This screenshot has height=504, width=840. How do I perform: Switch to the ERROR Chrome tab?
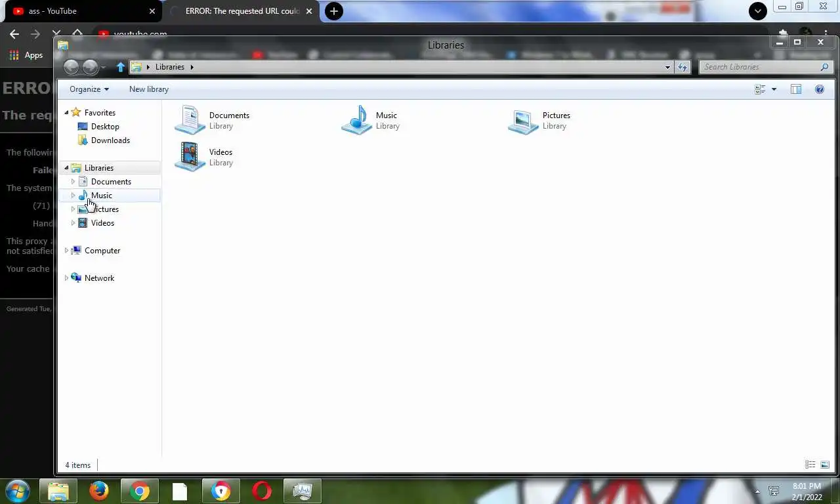click(x=240, y=11)
